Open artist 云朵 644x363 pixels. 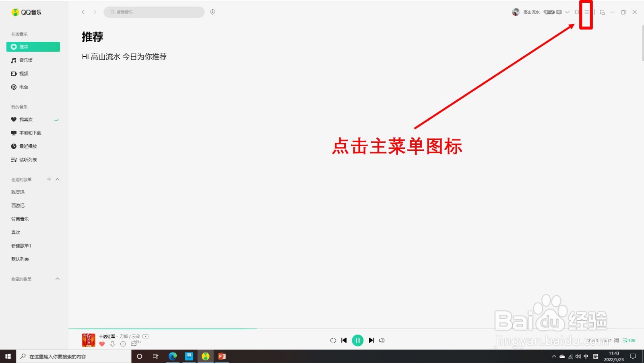point(136,336)
